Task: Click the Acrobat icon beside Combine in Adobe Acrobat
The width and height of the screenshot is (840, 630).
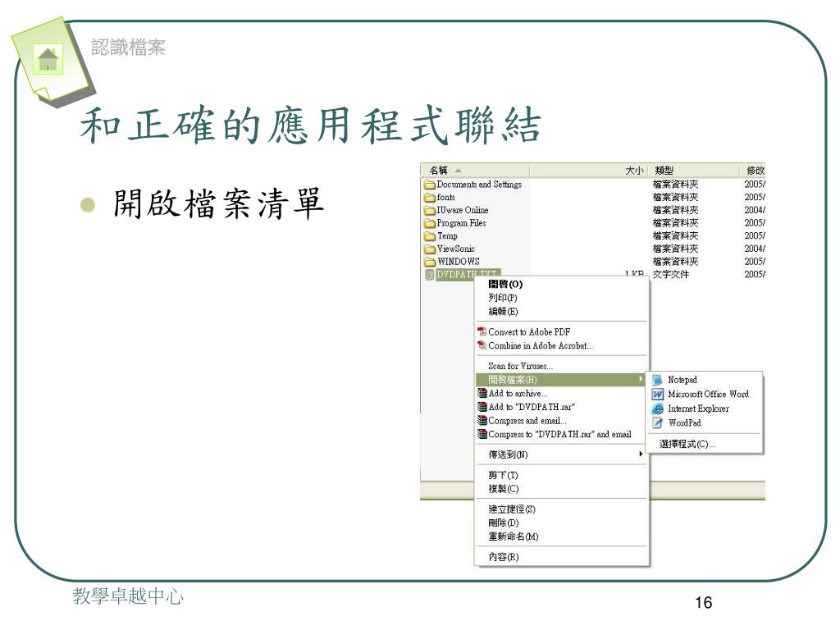Action: [482, 345]
